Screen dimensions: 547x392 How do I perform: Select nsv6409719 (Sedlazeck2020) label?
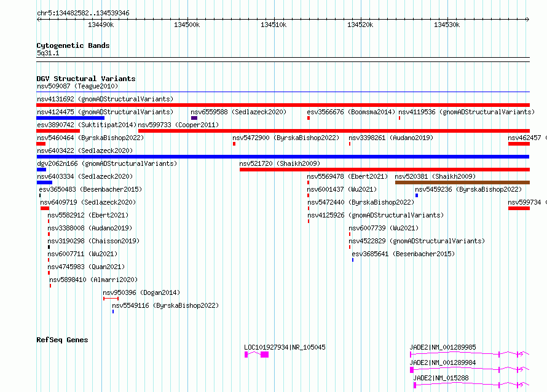click(88, 202)
